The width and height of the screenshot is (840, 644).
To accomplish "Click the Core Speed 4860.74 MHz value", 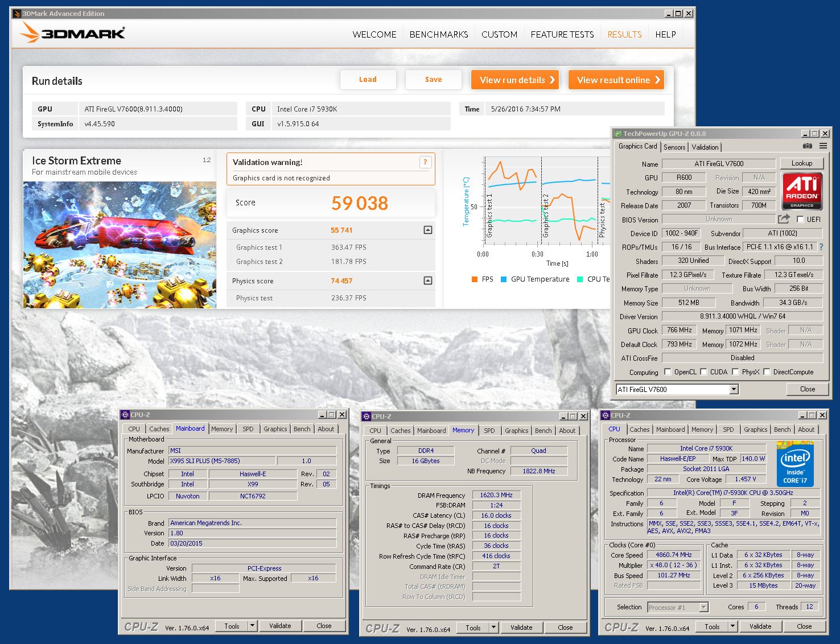I will click(674, 555).
